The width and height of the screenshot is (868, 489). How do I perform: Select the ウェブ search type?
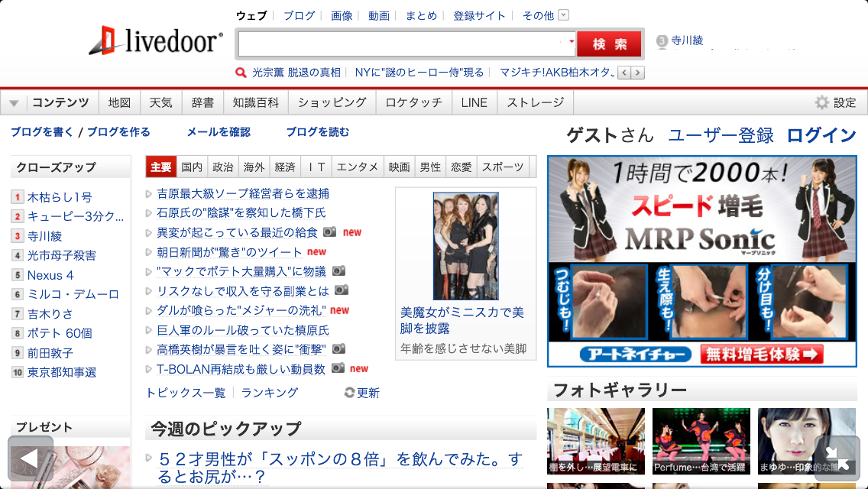(251, 15)
